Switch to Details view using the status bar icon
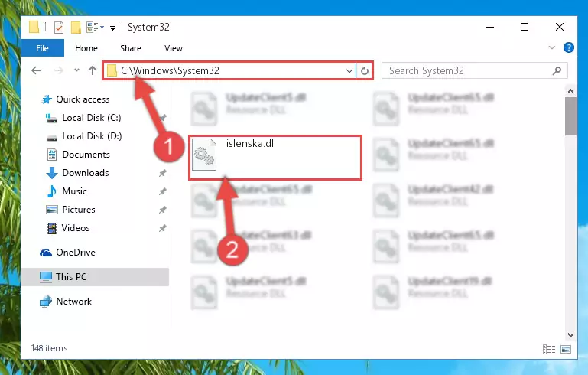The height and width of the screenshot is (375, 588). point(549,350)
